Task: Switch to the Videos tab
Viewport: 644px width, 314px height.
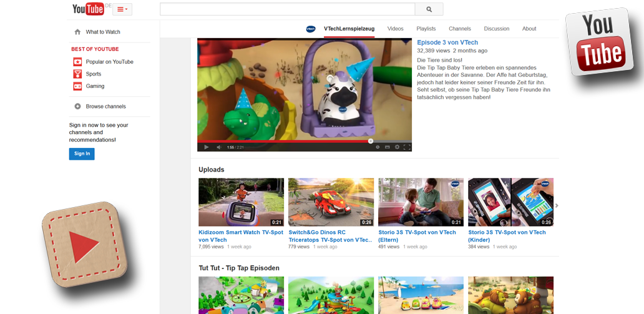Action: (x=395, y=29)
